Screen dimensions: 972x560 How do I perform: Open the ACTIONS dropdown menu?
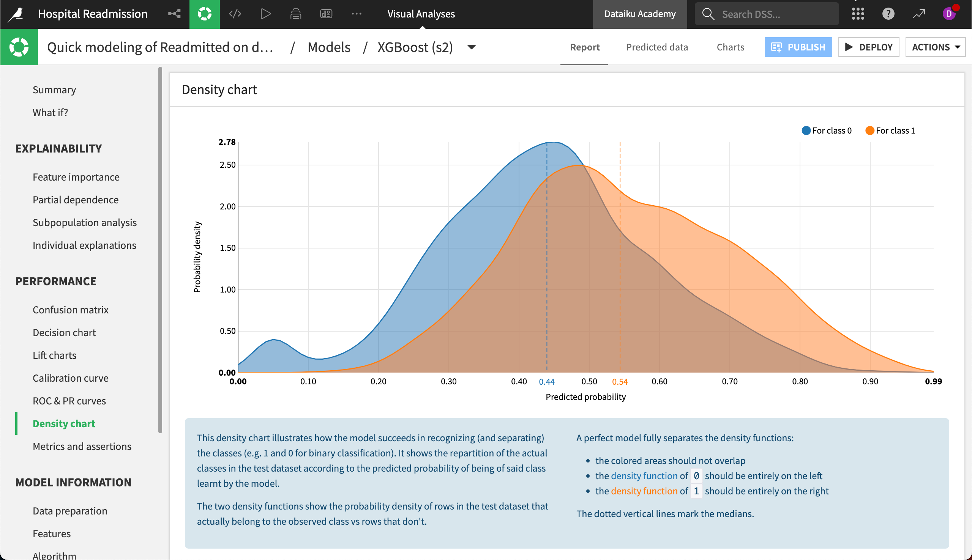(x=935, y=47)
